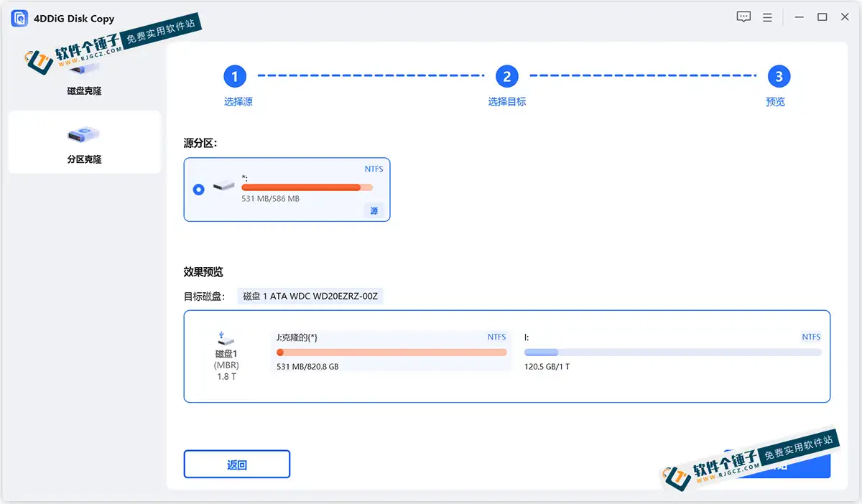This screenshot has height=504, width=862.
Task: Click the 531 MB/820.8 GB size text
Action: click(x=307, y=367)
